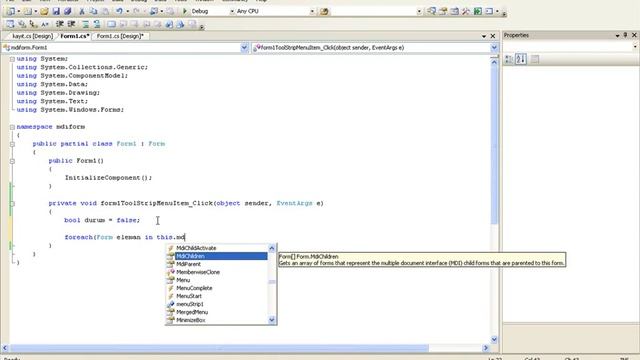Open the Toolbox via hammer-wrench icon
Image resolution: width=640 pixels, height=360 pixels.
pyautogui.click(x=466, y=11)
